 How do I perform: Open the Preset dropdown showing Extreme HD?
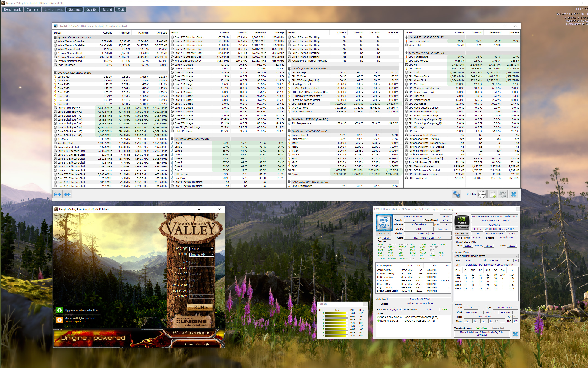[201, 255]
